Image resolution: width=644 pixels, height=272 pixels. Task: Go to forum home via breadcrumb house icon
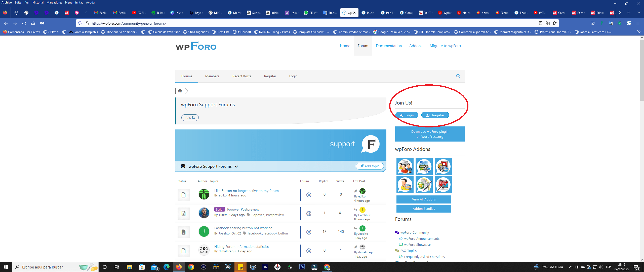coord(180,91)
